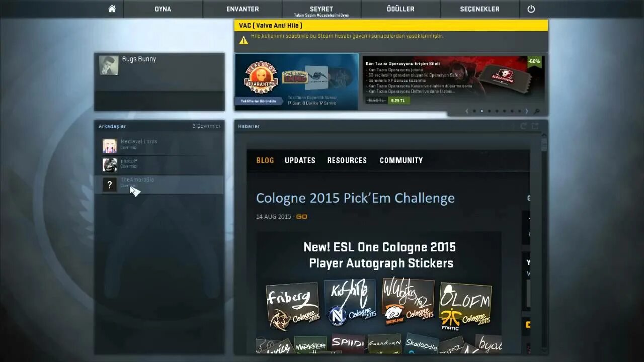Viewport: 644px width, 362px height.
Task: Click the power quit icon
Action: tap(531, 9)
